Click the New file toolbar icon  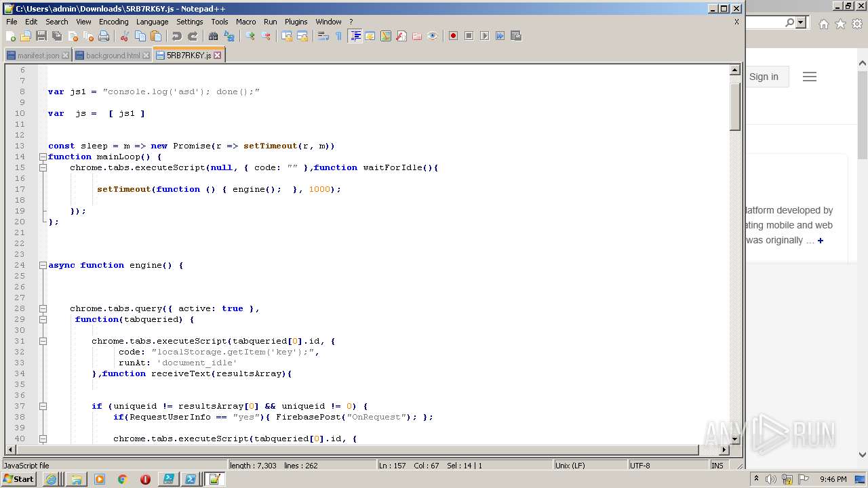click(11, 36)
